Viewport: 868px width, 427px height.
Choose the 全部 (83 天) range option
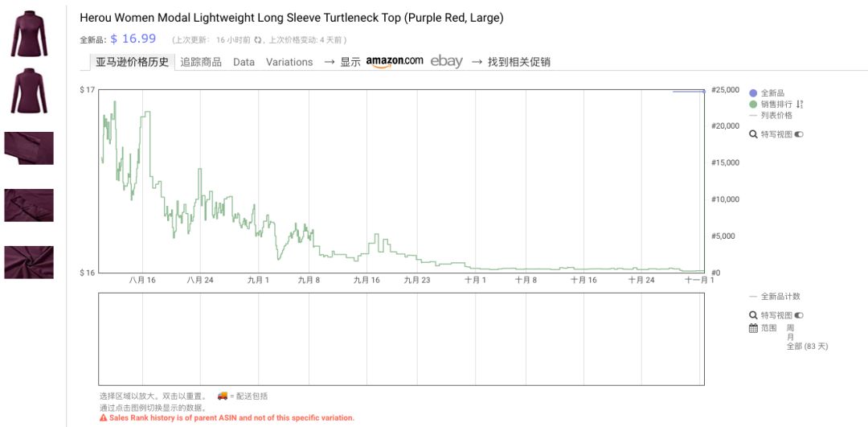click(806, 346)
